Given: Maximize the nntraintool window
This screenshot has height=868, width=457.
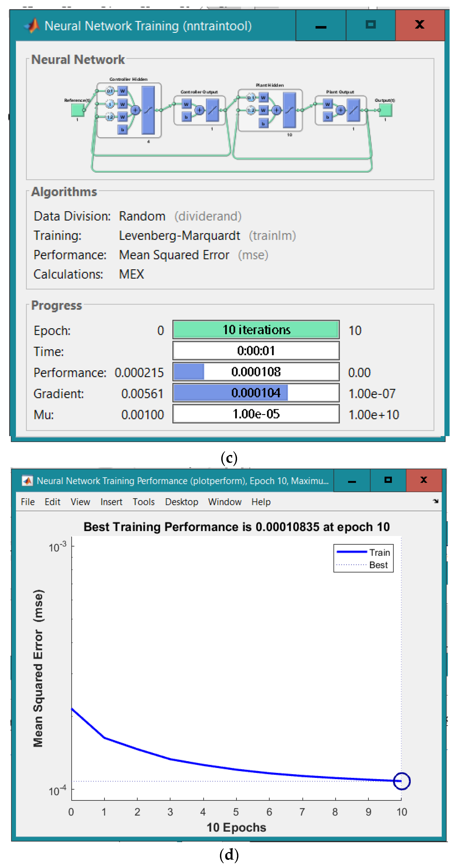Looking at the screenshot, I should (370, 25).
